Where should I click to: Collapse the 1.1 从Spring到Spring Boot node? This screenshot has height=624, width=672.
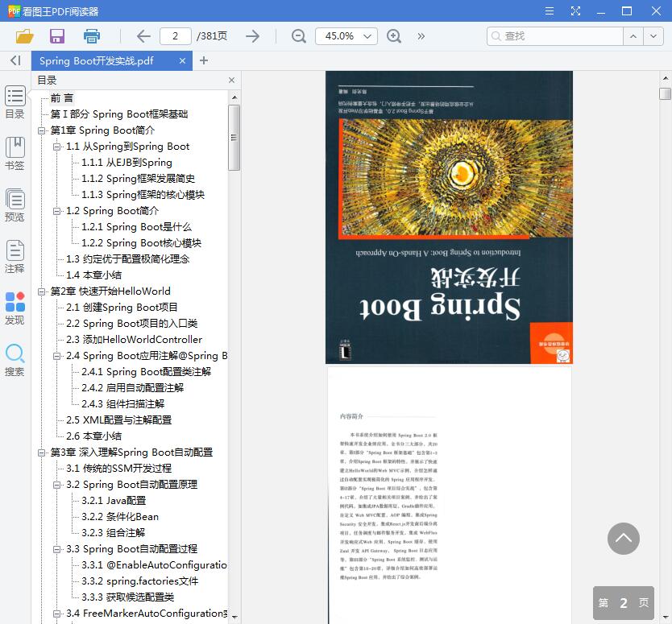coord(56,147)
